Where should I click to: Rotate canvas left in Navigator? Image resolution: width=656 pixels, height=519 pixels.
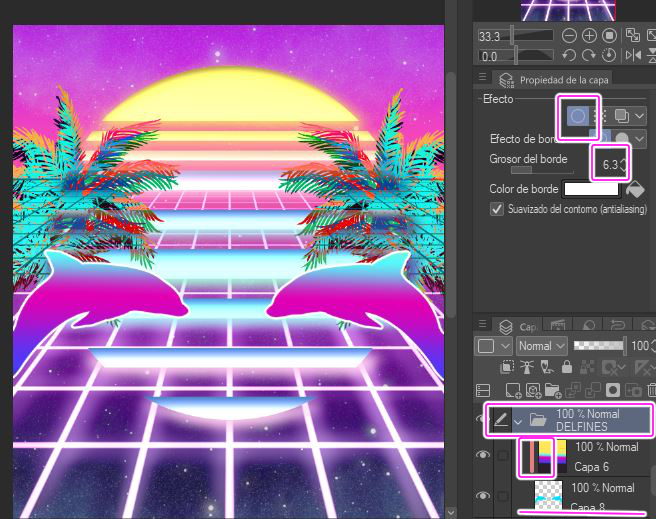click(569, 55)
